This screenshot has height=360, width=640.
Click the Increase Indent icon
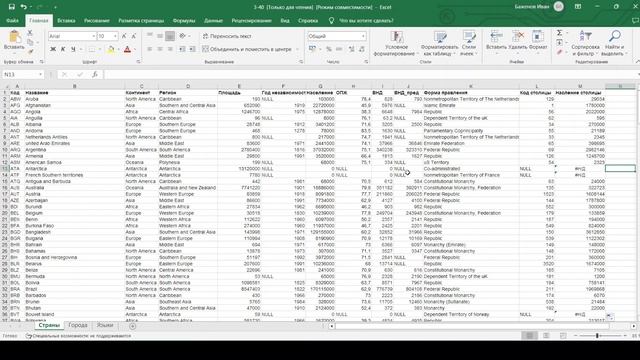pos(192,49)
